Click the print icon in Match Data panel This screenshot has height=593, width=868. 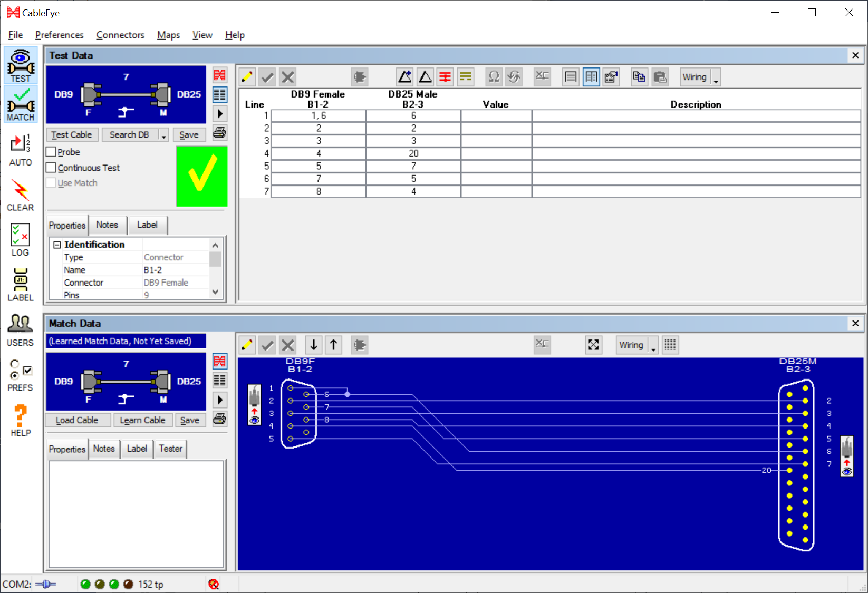[x=220, y=419]
